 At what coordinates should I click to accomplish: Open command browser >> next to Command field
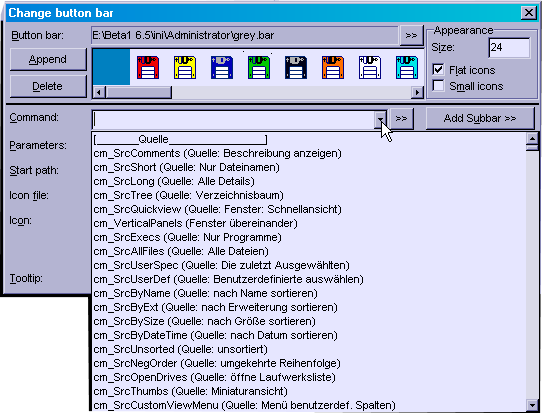(401, 119)
